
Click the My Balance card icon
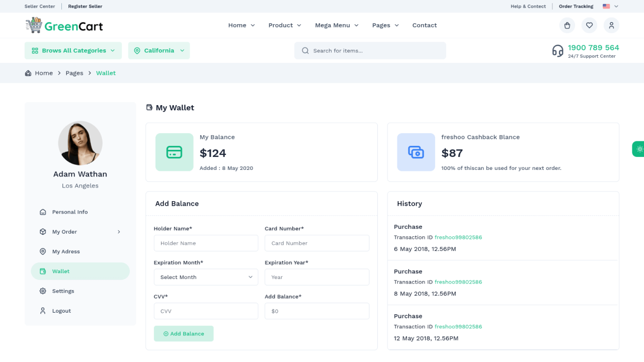click(174, 152)
